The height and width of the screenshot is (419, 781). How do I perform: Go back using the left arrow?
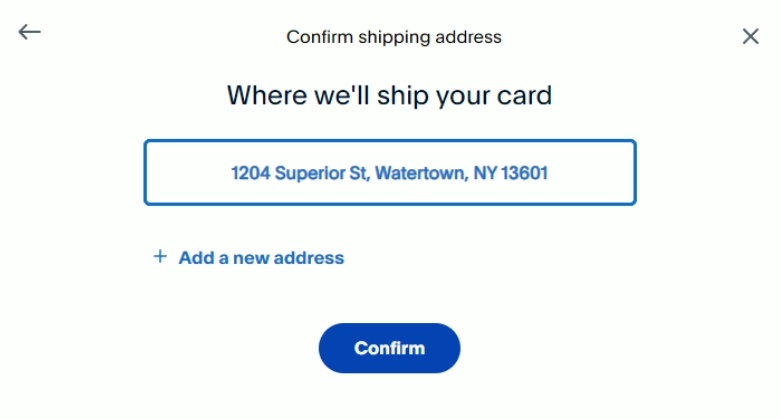30,32
